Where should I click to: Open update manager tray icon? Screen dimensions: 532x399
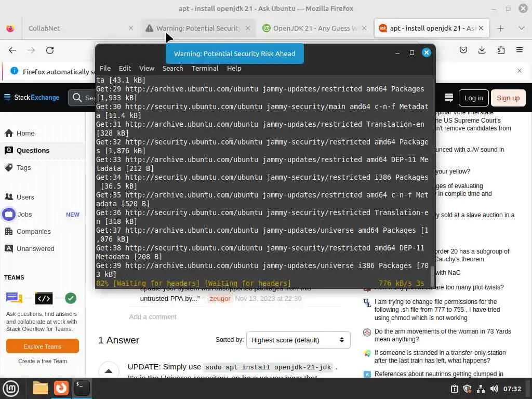454,389
